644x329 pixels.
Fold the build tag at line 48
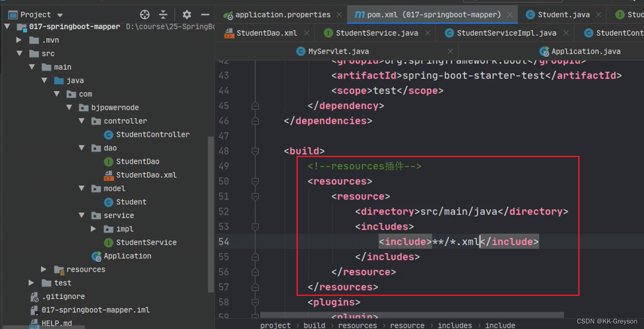[x=255, y=151]
